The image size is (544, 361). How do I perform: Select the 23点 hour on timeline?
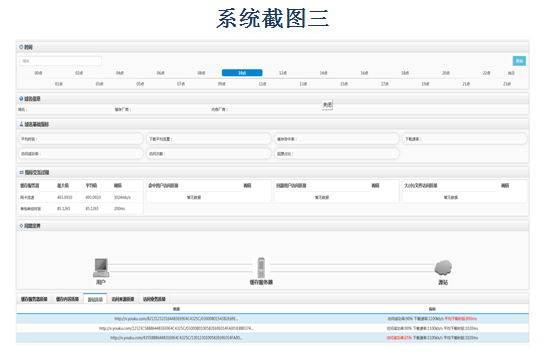(x=507, y=84)
